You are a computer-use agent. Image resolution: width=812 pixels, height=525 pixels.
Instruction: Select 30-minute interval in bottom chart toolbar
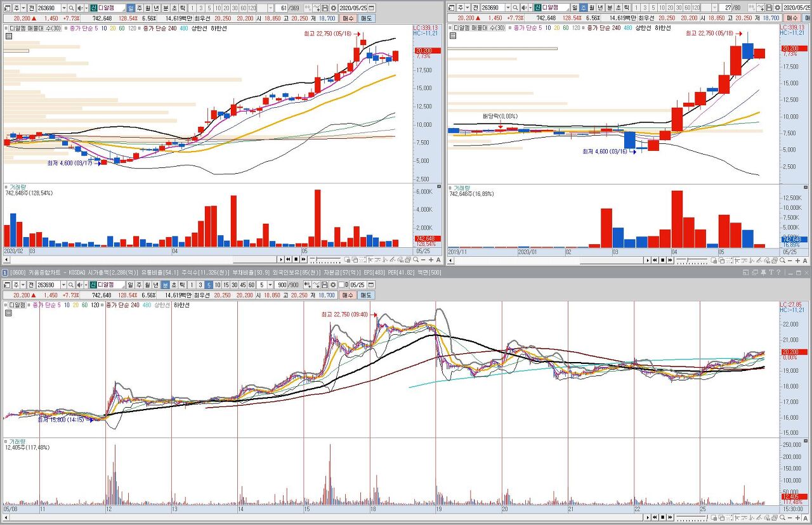pos(234,285)
